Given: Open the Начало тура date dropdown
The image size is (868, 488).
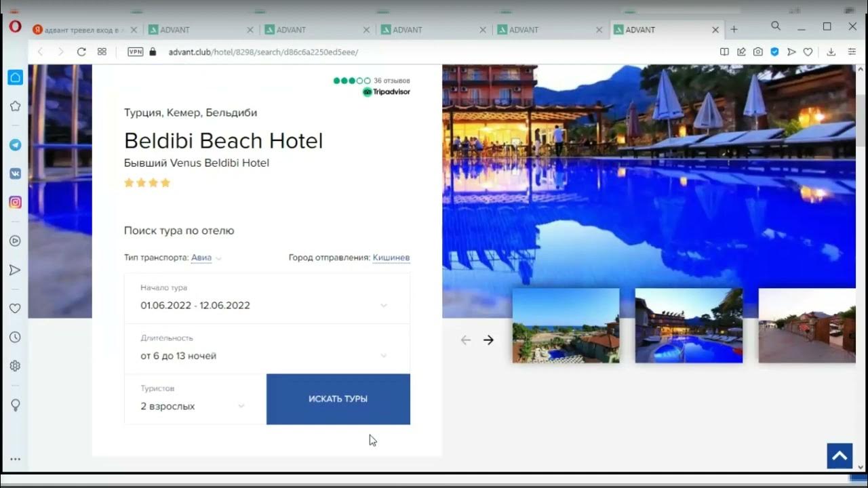Looking at the screenshot, I should click(x=267, y=298).
